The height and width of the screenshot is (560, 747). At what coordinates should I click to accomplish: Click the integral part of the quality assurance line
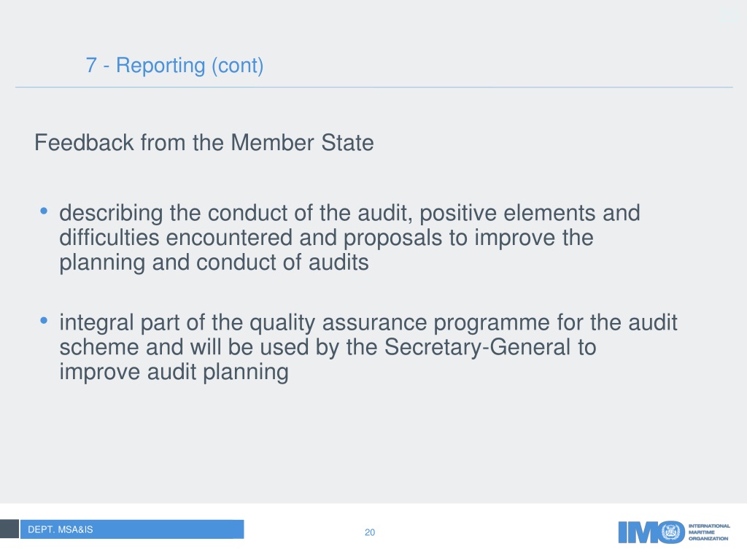tap(368, 322)
